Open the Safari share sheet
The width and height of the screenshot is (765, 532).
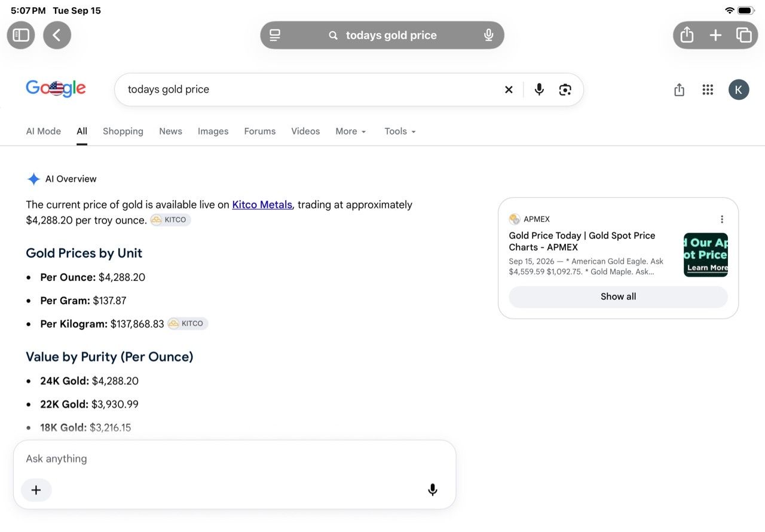pyautogui.click(x=687, y=35)
